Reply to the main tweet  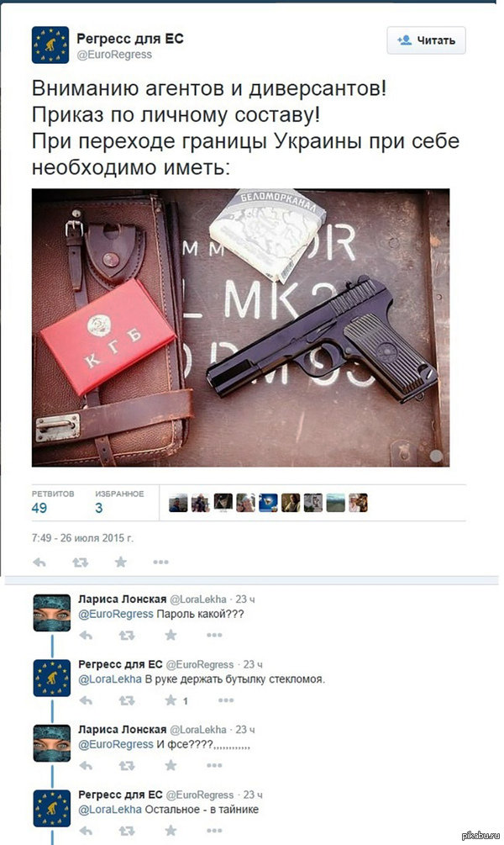pyautogui.click(x=39, y=562)
